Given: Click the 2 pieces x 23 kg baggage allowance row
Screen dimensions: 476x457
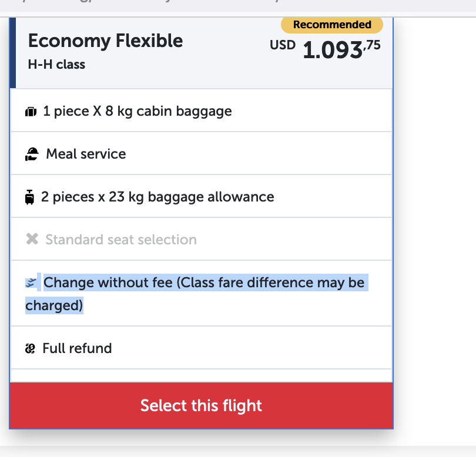Looking at the screenshot, I should pos(201,196).
